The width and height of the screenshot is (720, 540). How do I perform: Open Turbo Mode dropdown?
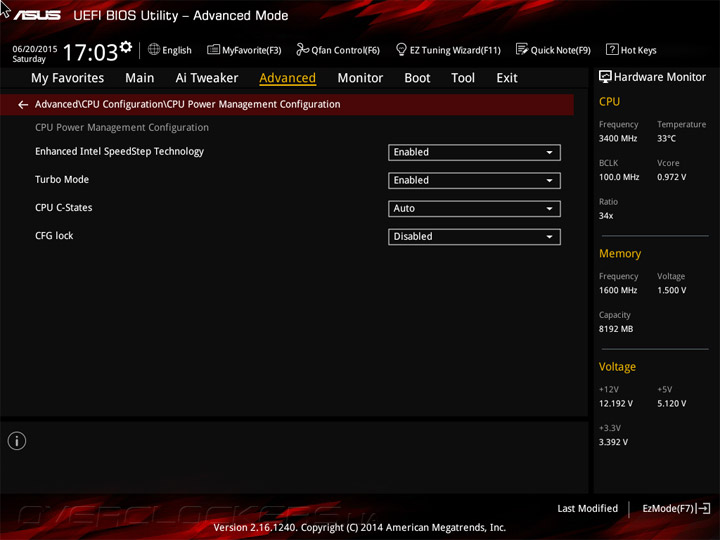(x=474, y=180)
